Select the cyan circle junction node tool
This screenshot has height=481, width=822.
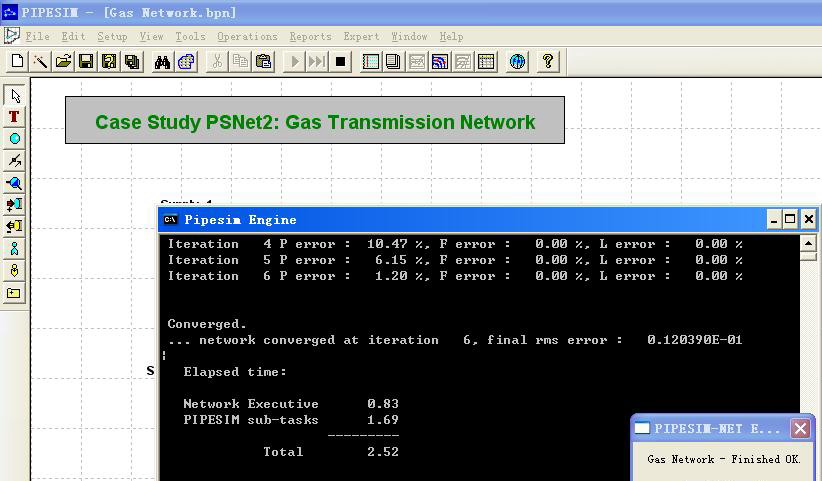(x=14, y=139)
